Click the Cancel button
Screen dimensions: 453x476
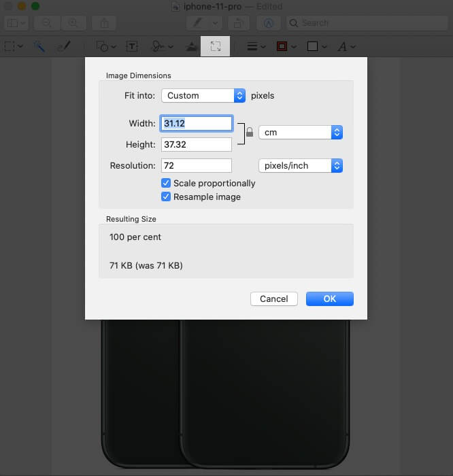tap(274, 299)
